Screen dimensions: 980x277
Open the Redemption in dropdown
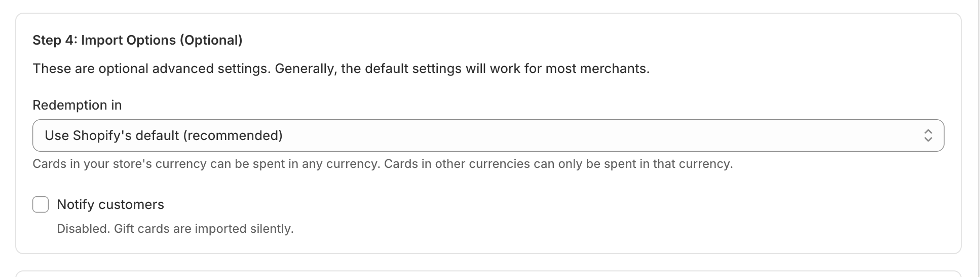coord(488,135)
